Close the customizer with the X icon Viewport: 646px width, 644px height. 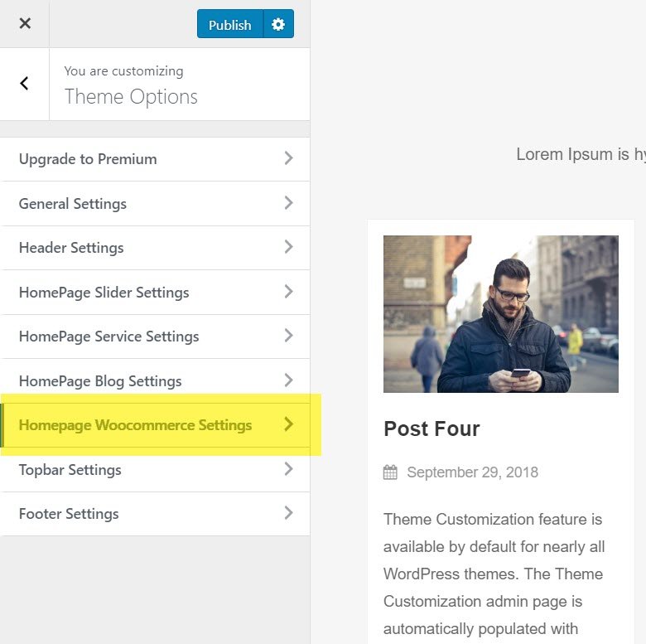(25, 23)
